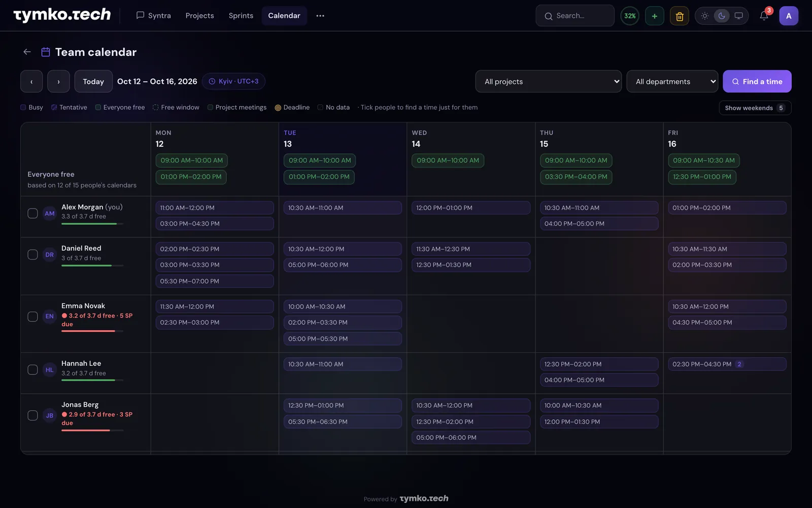812x508 pixels.
Task: Open the more options ellipsis menu
Action: coord(320,16)
